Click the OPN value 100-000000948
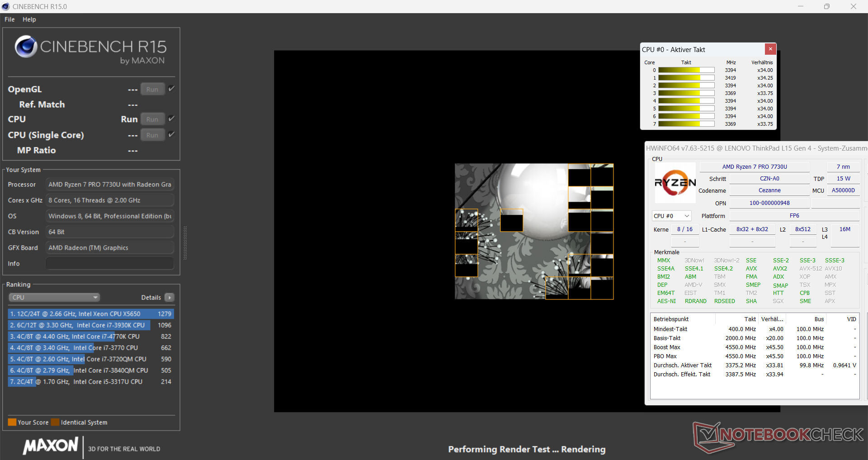868x460 pixels. coord(769,203)
